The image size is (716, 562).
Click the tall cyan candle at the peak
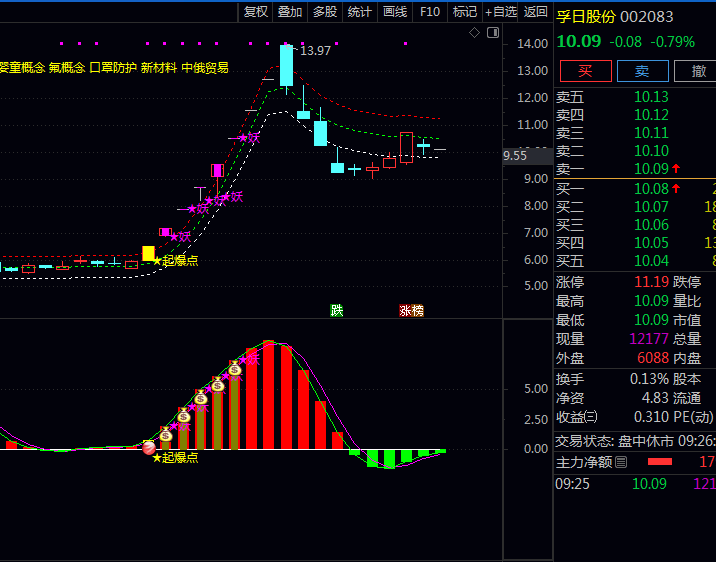point(286,66)
